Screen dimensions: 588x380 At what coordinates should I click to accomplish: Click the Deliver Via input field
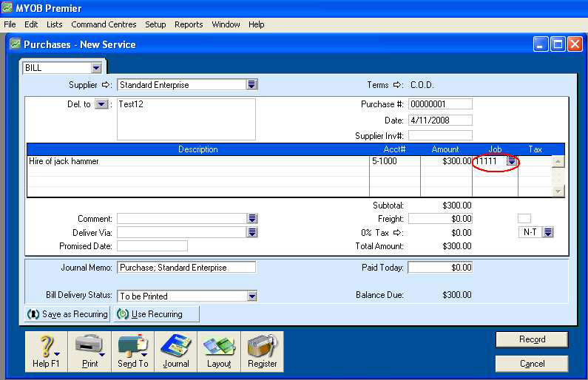tap(182, 232)
